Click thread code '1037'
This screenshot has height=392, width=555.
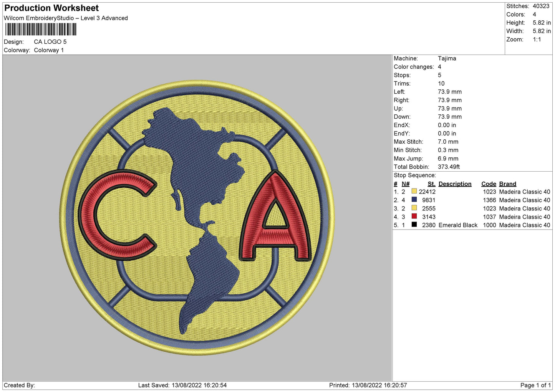(490, 217)
